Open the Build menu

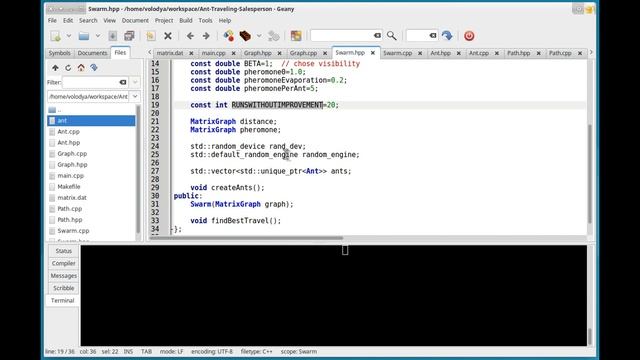tap(186, 20)
